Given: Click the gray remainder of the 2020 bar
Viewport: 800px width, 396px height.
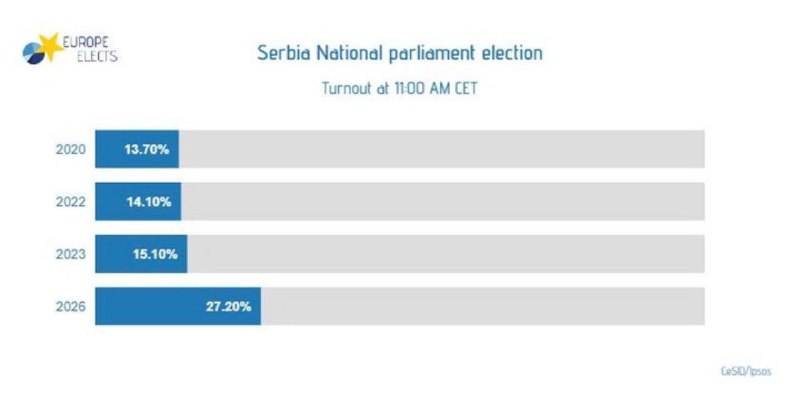Looking at the screenshot, I should pyautogui.click(x=442, y=149).
